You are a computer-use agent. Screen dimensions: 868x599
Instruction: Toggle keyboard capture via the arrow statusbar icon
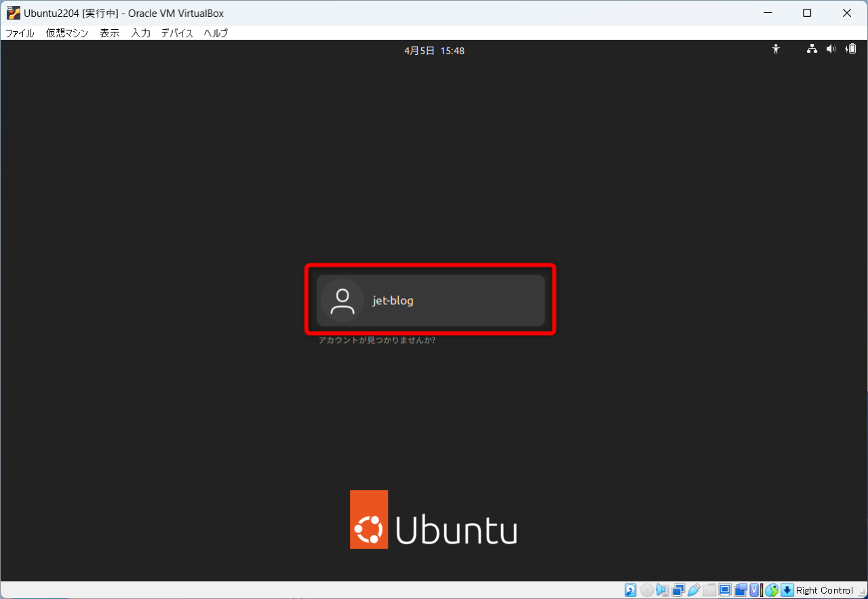[787, 590]
